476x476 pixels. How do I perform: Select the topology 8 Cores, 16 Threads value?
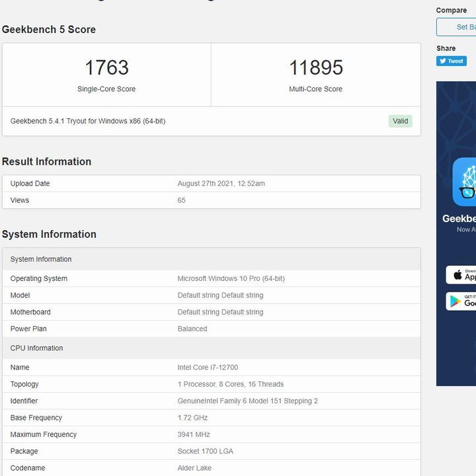click(x=231, y=384)
